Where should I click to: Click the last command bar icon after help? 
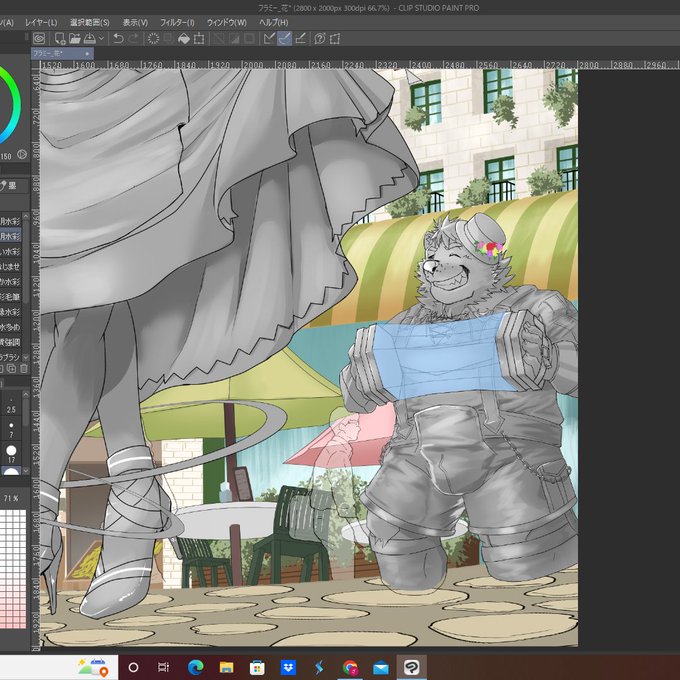[x=334, y=39]
